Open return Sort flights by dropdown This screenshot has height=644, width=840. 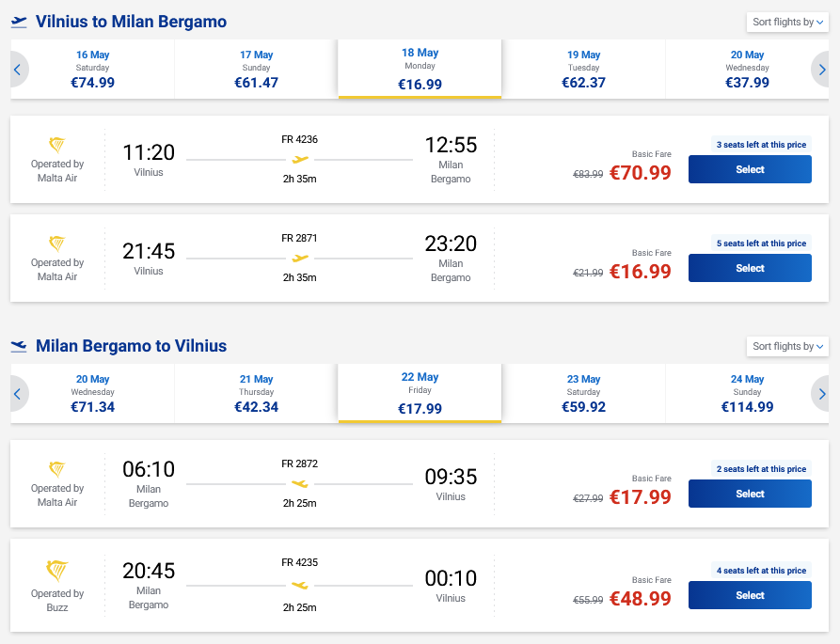787,347
